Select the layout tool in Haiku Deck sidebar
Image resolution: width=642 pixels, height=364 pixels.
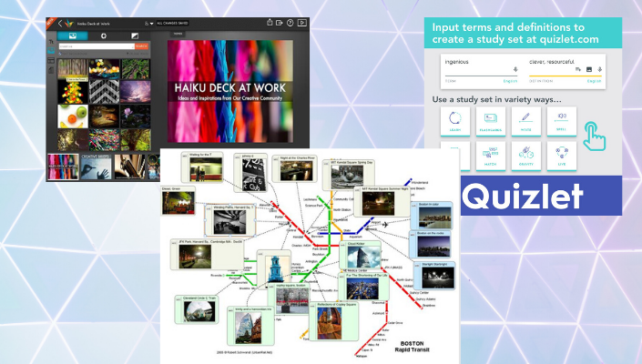pyautogui.click(x=51, y=61)
